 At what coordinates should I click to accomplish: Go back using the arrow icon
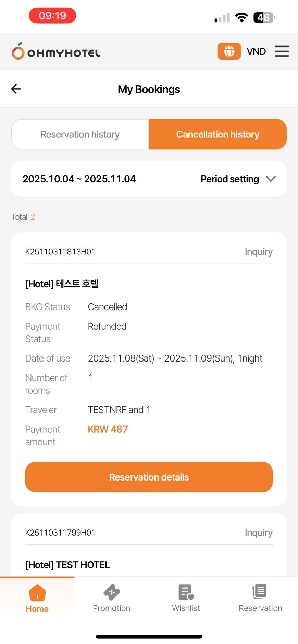point(16,89)
